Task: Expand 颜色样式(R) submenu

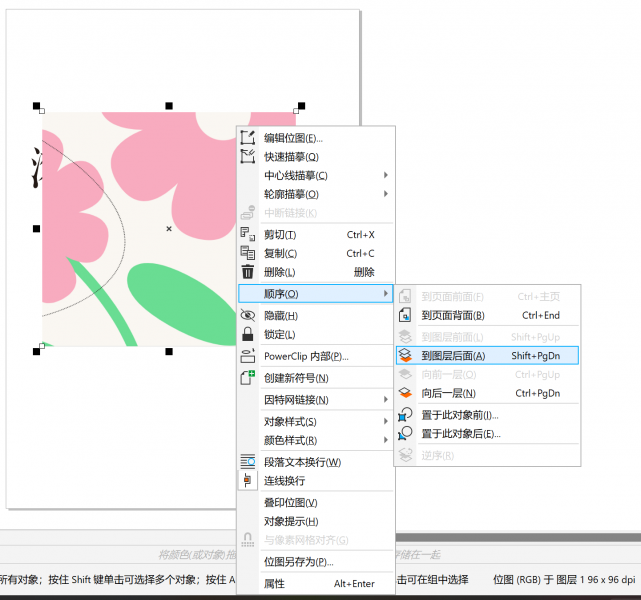Action: click(x=316, y=440)
